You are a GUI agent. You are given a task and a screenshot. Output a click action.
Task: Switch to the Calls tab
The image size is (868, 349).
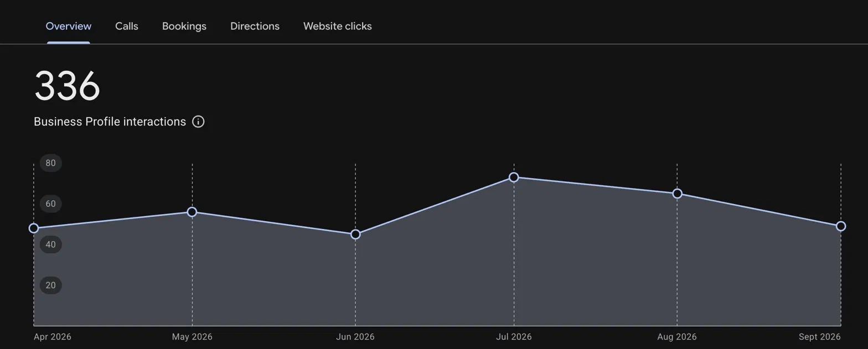click(127, 26)
